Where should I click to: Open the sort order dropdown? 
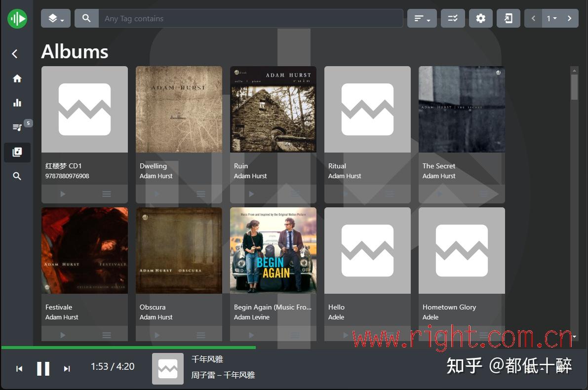tap(422, 18)
